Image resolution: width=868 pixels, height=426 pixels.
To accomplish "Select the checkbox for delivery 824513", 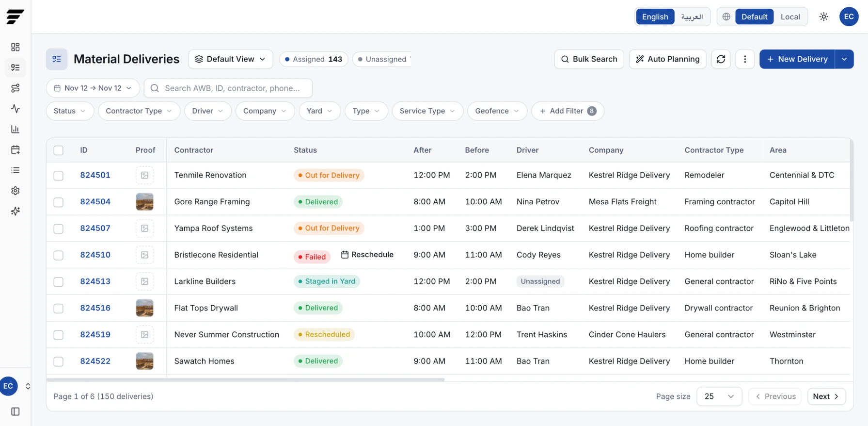I will 59,282.
